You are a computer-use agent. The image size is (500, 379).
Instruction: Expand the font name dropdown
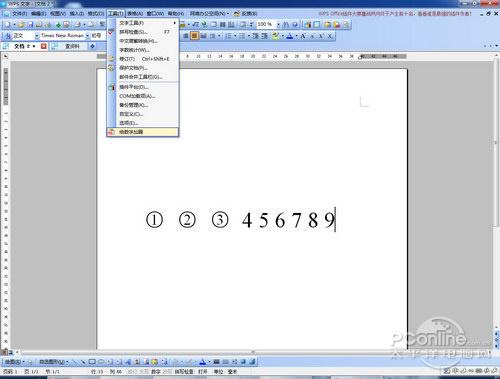88,36
